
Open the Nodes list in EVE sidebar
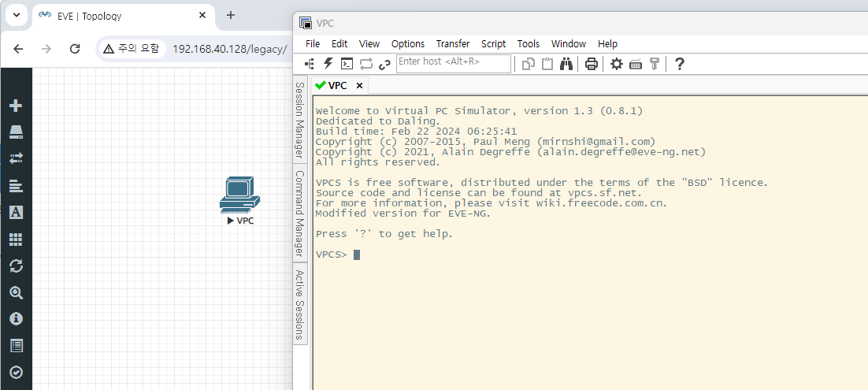pos(16,132)
